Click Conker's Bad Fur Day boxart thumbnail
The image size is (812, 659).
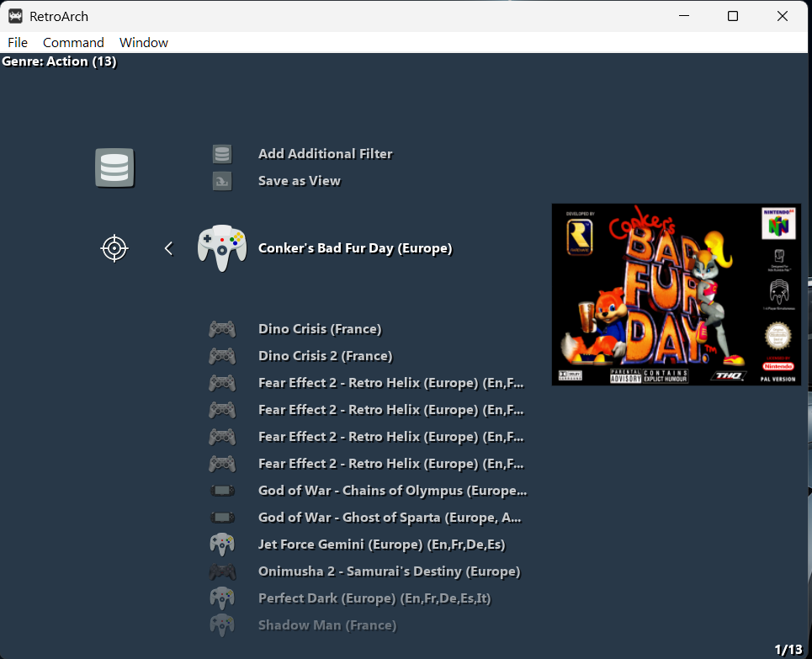[x=676, y=295]
